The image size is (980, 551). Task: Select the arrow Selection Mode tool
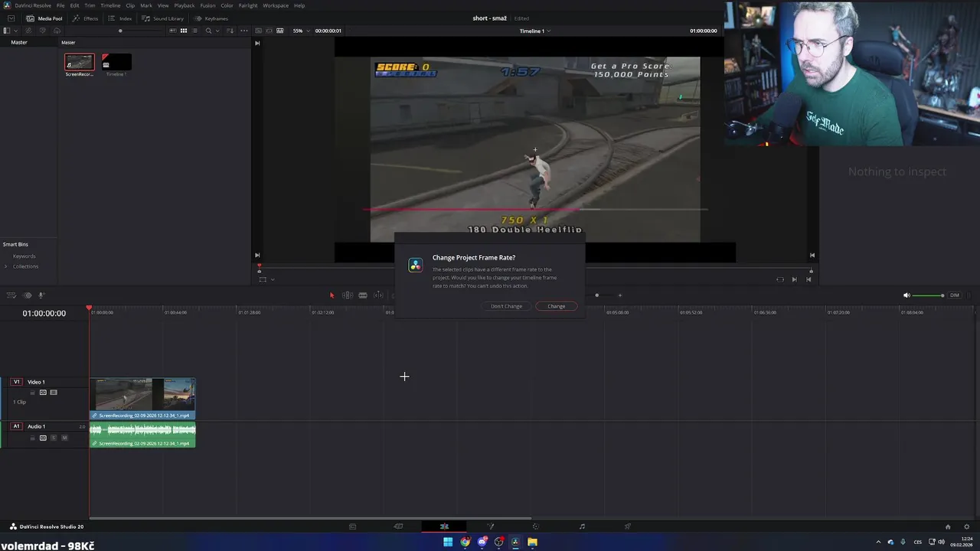click(x=332, y=295)
